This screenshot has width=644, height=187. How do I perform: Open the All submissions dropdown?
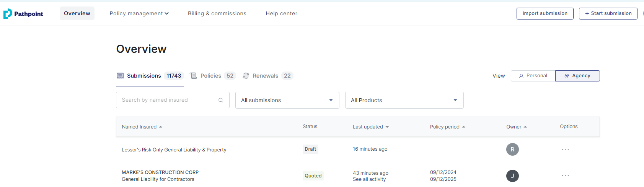click(287, 100)
